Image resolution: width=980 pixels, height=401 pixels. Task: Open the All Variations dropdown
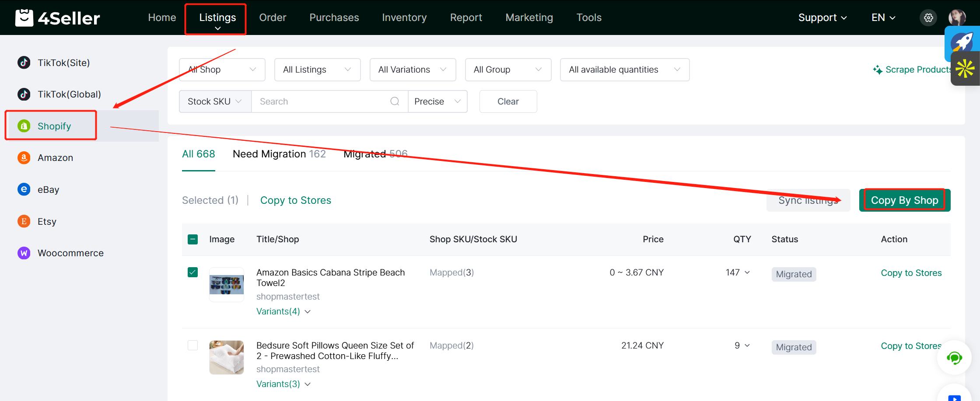click(x=413, y=70)
